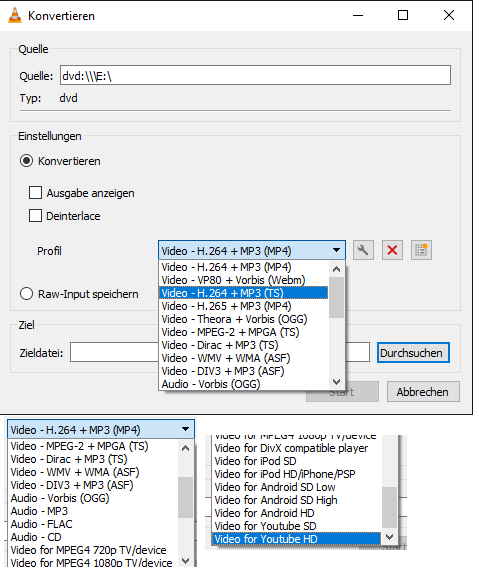Viewport: 479px width, 579px height.
Task: Click the VLC cone icon in title bar
Action: (x=15, y=16)
